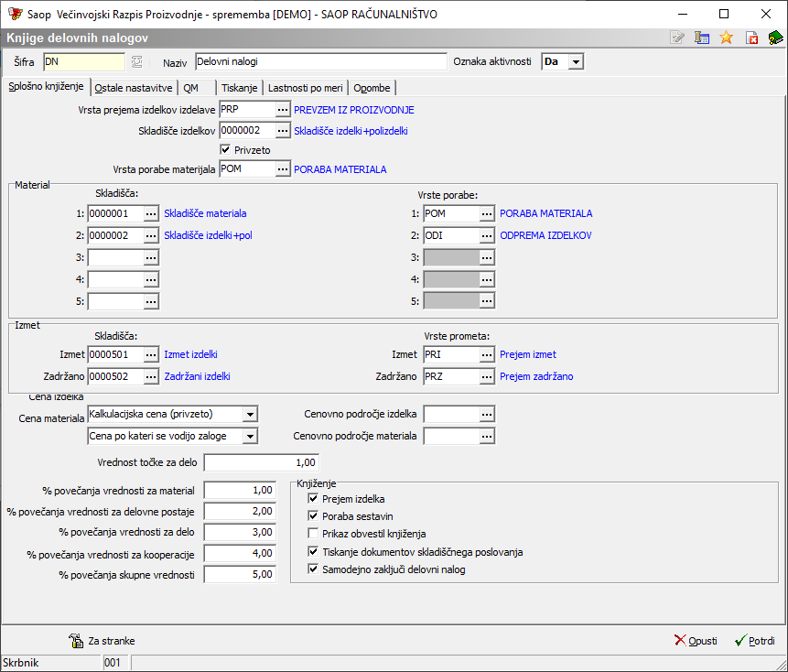Toggle the Poraba sestavin checkbox
788x672 pixels.
(313, 516)
